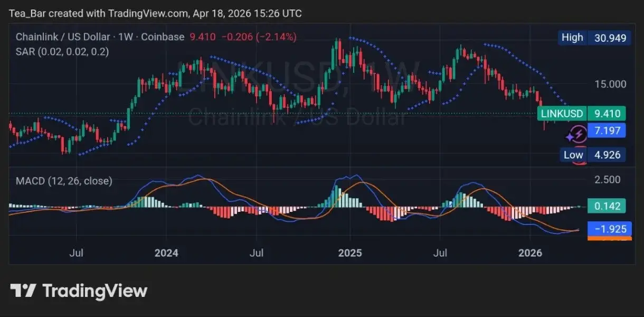Open the LINKUSD symbol label on the price axis
The image size is (644, 317).
[x=561, y=113]
